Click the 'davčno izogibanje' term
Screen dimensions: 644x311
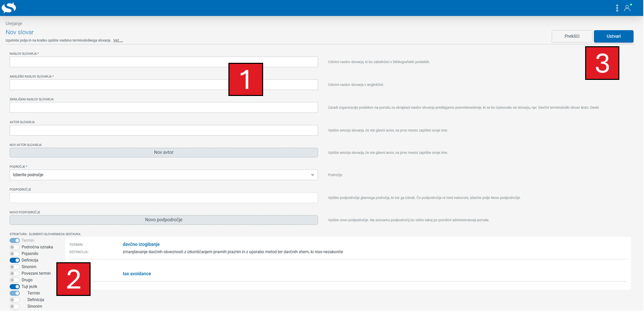click(x=141, y=244)
